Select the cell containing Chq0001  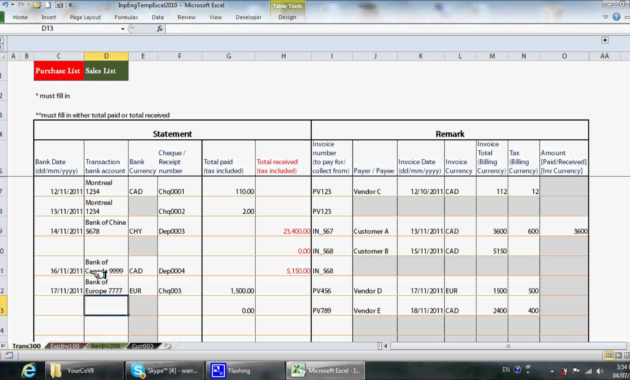click(x=180, y=186)
